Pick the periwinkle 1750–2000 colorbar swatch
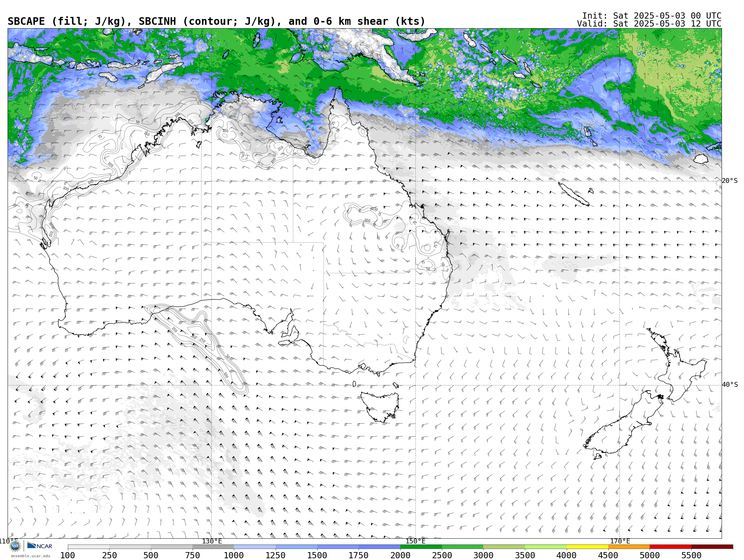744x560 pixels. [379, 547]
